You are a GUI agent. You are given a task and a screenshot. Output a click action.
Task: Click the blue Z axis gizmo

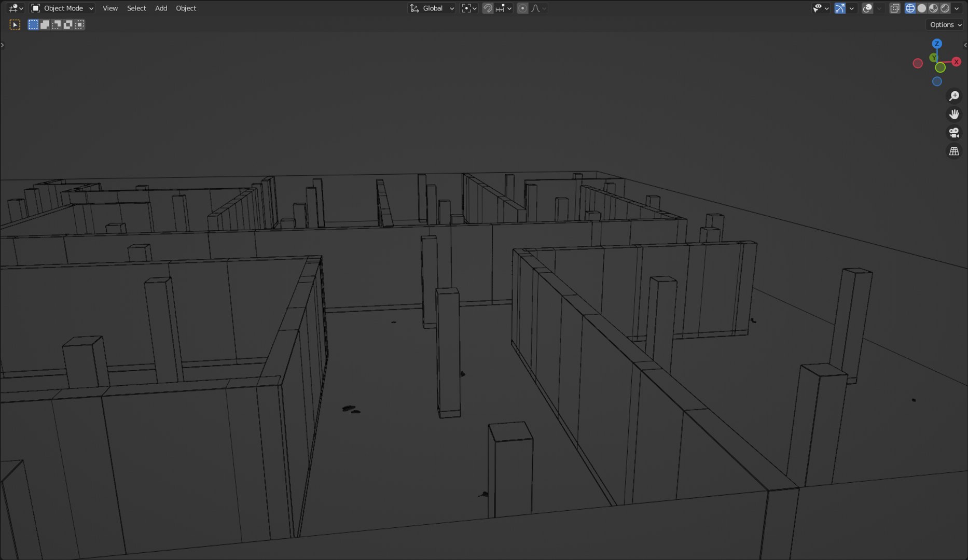(937, 44)
